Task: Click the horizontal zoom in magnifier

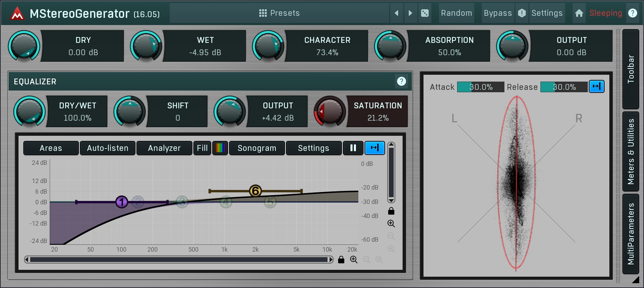Action: 354,260
